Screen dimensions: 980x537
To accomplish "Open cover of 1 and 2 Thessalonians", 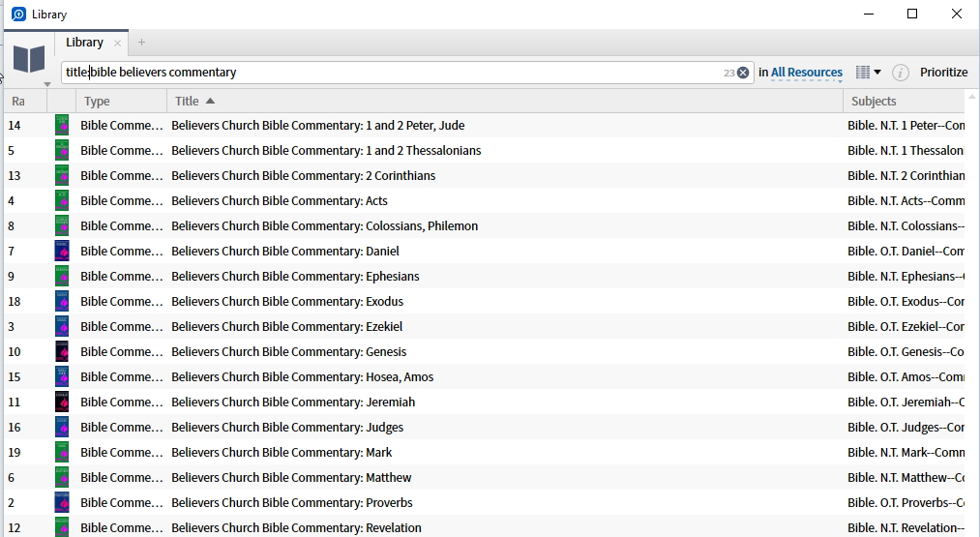I will (x=62, y=150).
